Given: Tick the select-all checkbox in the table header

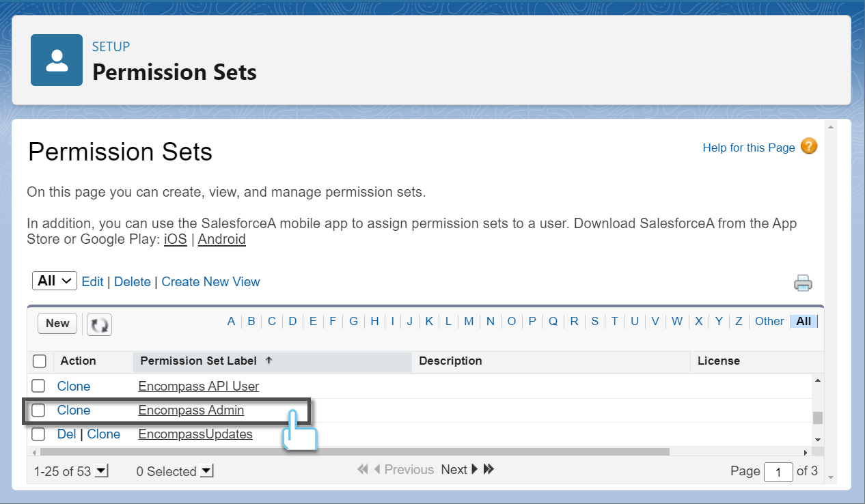Looking at the screenshot, I should [40, 361].
